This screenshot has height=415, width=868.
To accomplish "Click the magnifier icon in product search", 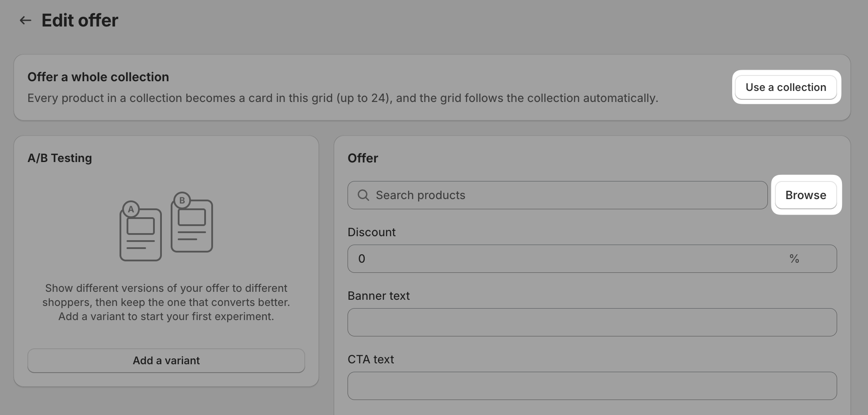I will click(x=363, y=195).
